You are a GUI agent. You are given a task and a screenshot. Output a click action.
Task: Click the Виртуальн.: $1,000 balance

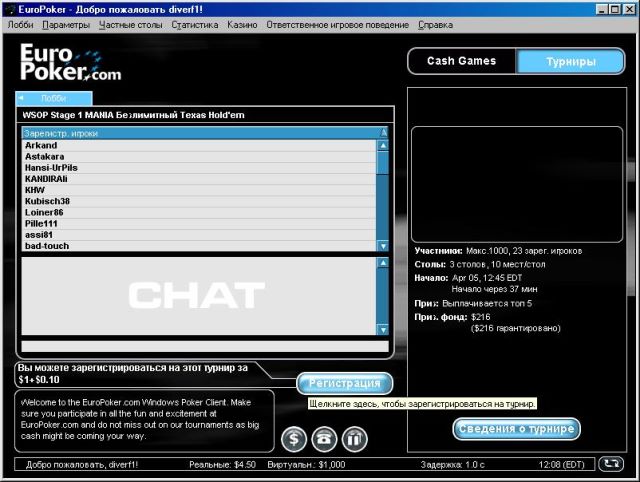point(306,464)
